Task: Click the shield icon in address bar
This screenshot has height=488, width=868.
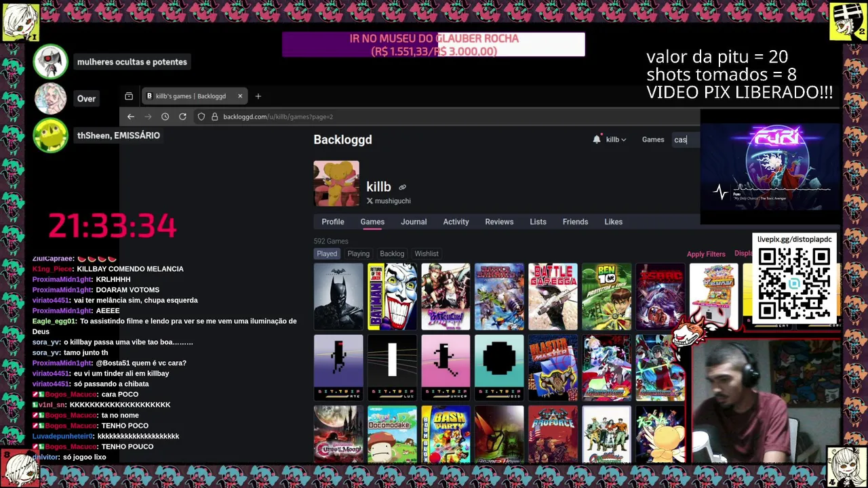Action: (x=201, y=117)
